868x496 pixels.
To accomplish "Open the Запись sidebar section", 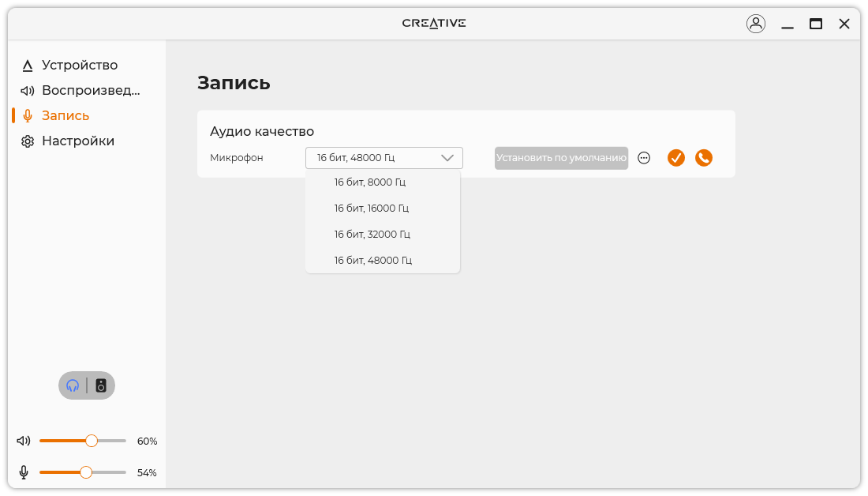I will click(x=65, y=116).
